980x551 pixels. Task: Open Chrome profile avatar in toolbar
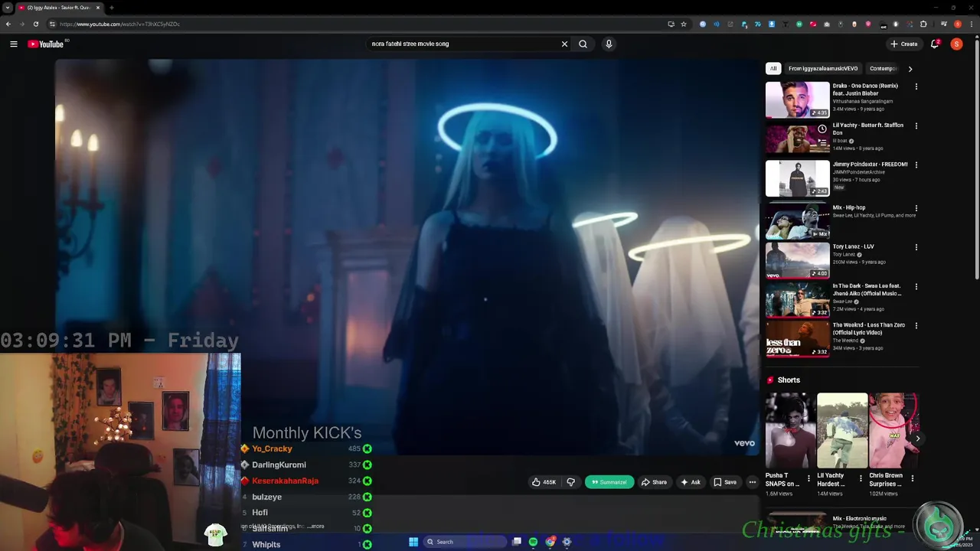click(x=958, y=24)
